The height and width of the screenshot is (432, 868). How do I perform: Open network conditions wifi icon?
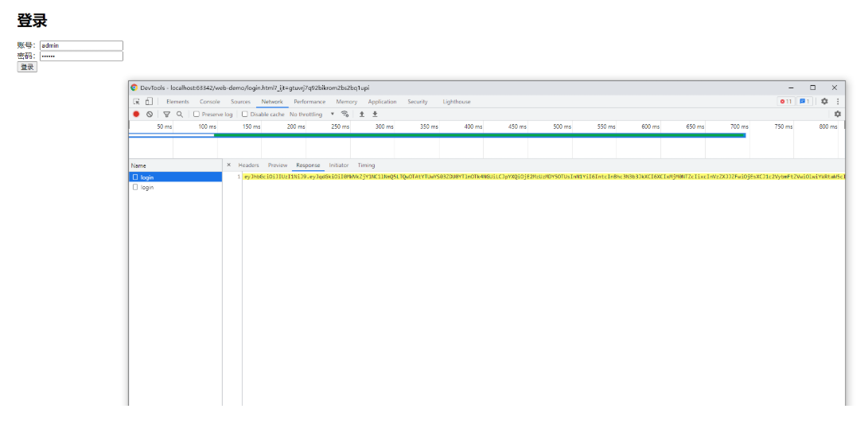[344, 114]
